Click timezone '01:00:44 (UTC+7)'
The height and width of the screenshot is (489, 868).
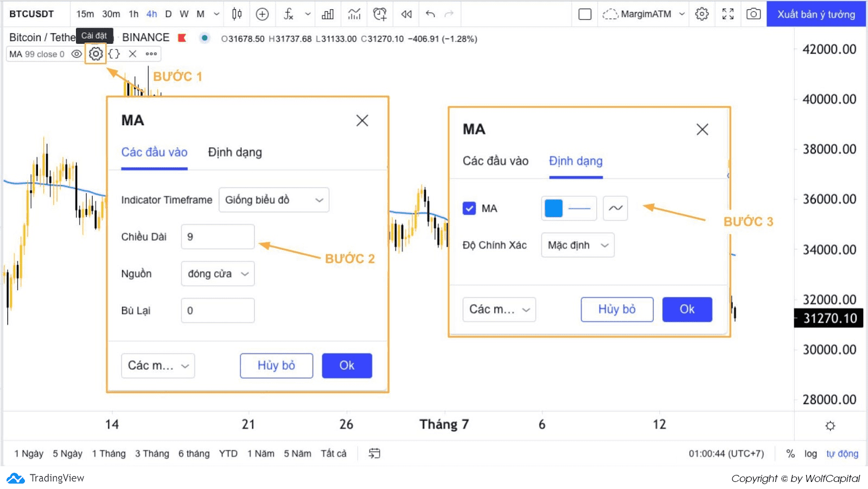click(726, 454)
